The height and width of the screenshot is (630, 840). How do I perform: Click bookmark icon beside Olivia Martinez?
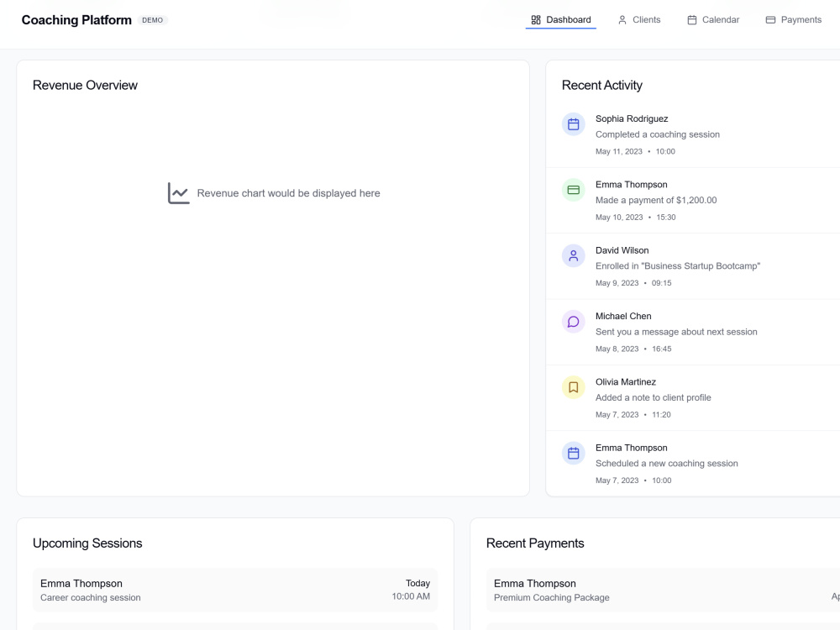coord(573,387)
